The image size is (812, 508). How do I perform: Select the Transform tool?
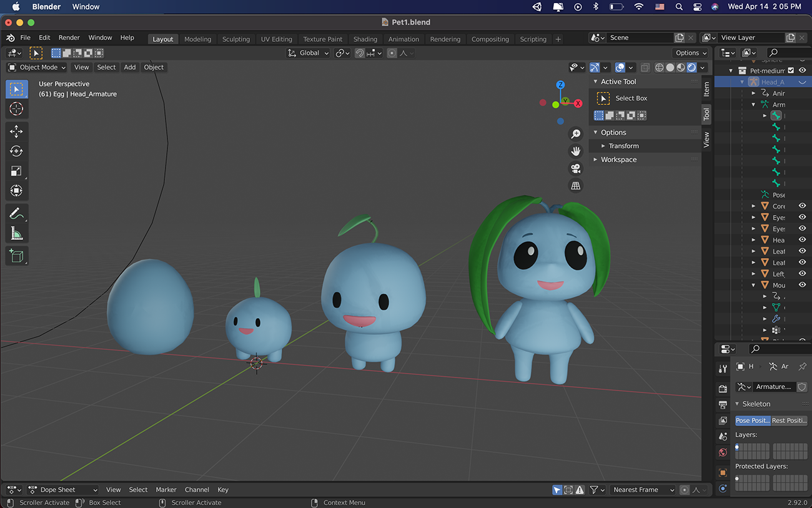tap(17, 191)
